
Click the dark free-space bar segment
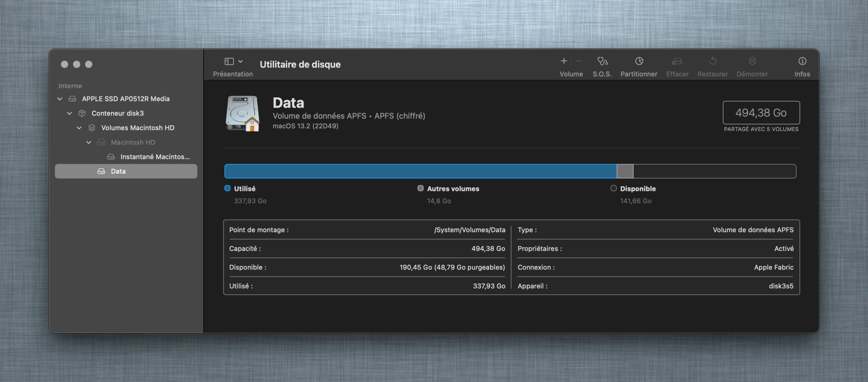click(715, 171)
